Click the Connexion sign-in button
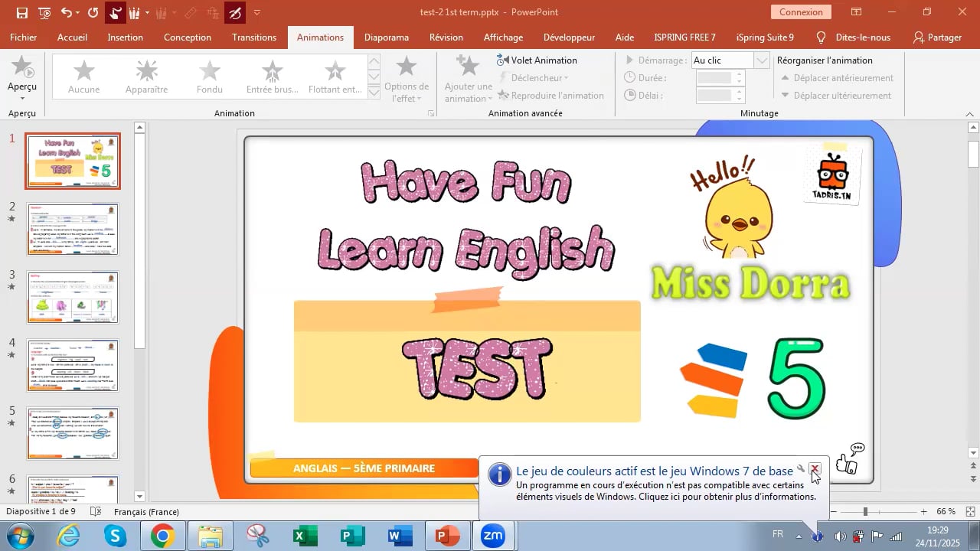This screenshot has width=980, height=551. [x=801, y=12]
